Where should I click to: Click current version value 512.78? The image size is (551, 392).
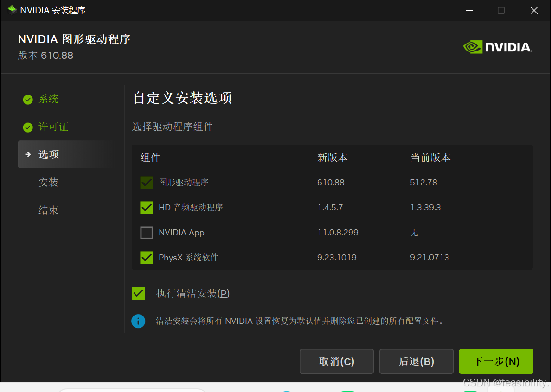424,183
